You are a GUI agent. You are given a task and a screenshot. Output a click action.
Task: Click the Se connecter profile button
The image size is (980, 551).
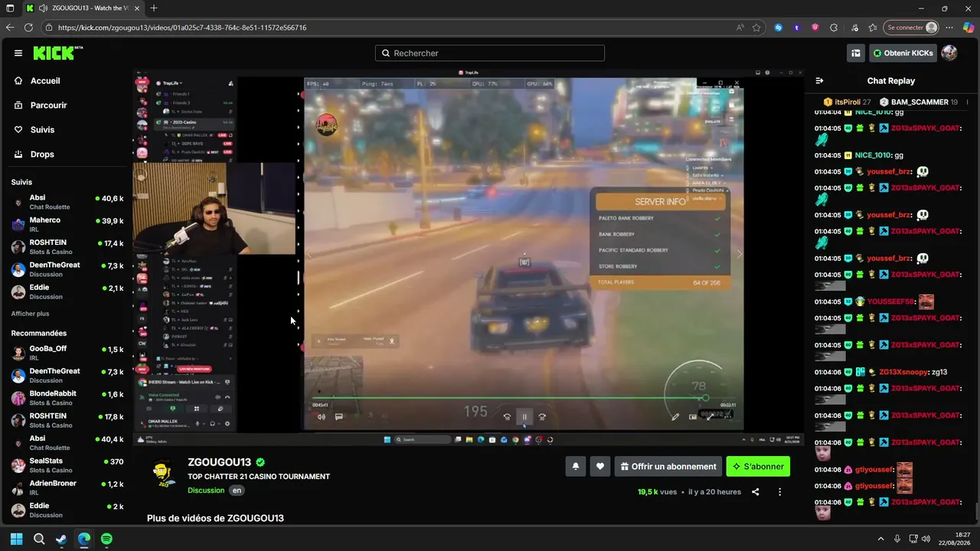click(910, 28)
